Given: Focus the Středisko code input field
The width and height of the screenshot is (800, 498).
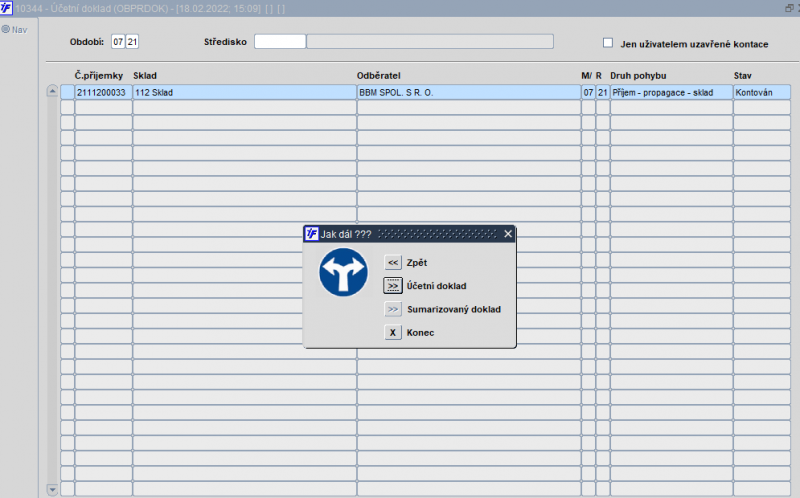Looking at the screenshot, I should 280,42.
